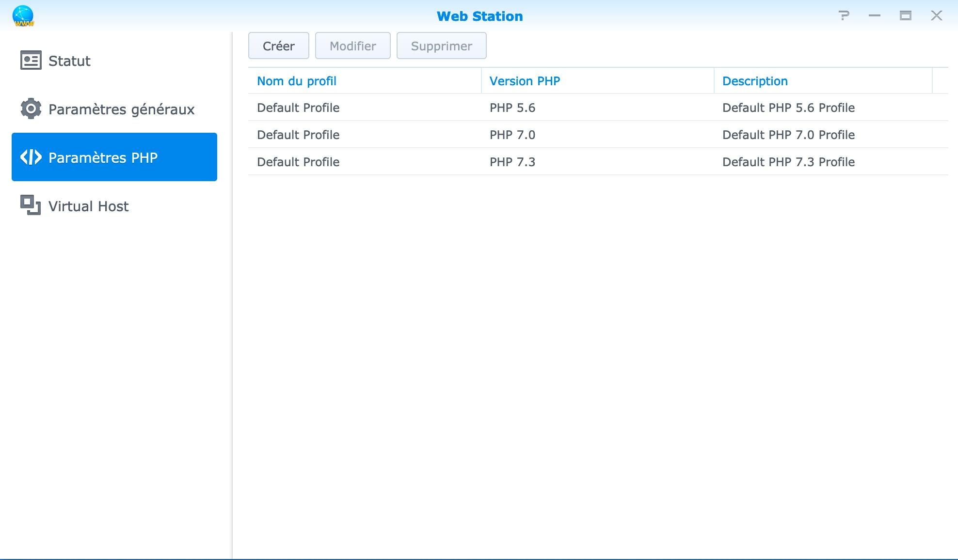The height and width of the screenshot is (560, 958).
Task: Sort by Description column header
Action: [754, 81]
